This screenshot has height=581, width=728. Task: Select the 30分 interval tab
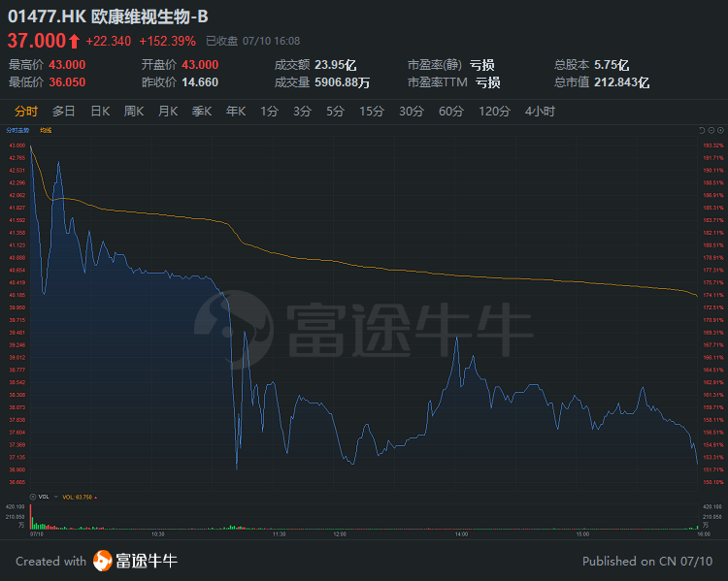click(412, 112)
